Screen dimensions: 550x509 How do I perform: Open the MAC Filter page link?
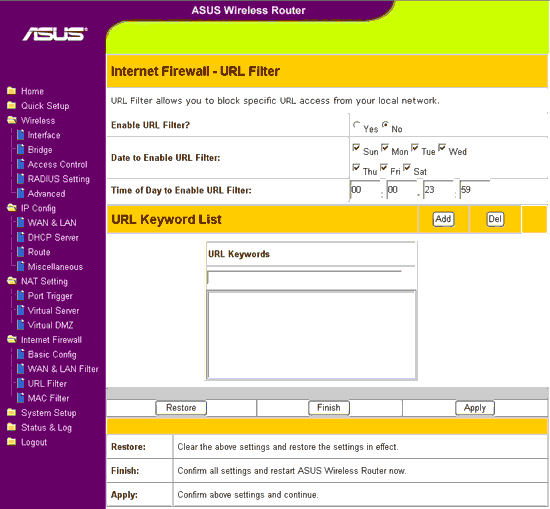point(48,398)
